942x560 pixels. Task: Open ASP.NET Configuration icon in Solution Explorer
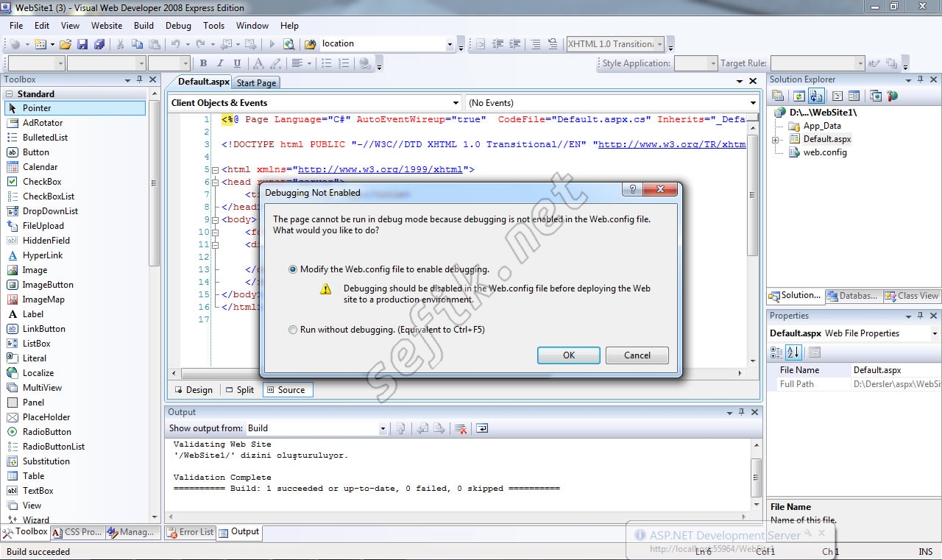[x=893, y=96]
